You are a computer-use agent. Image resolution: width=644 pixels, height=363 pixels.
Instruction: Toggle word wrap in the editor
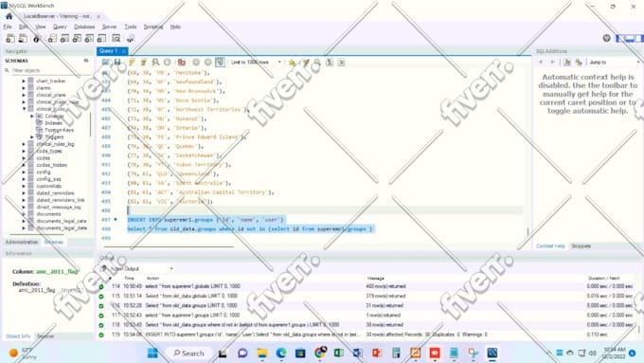coord(341,63)
